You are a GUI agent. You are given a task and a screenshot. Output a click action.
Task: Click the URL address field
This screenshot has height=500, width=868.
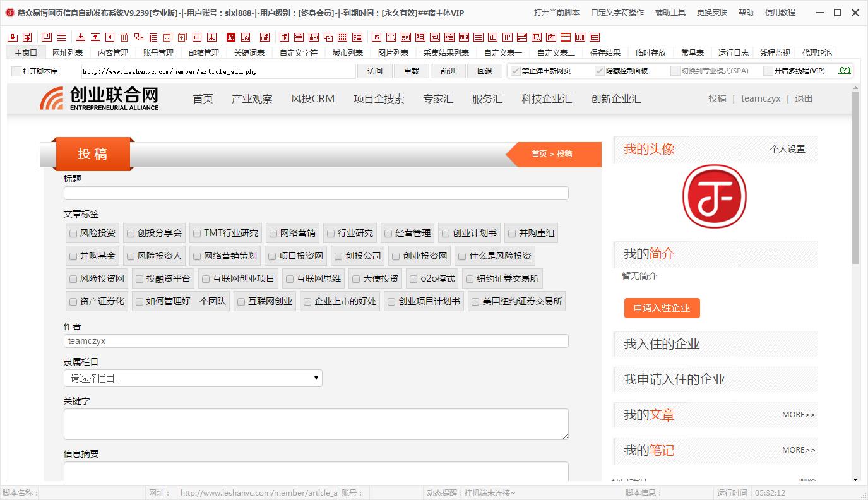tap(218, 71)
